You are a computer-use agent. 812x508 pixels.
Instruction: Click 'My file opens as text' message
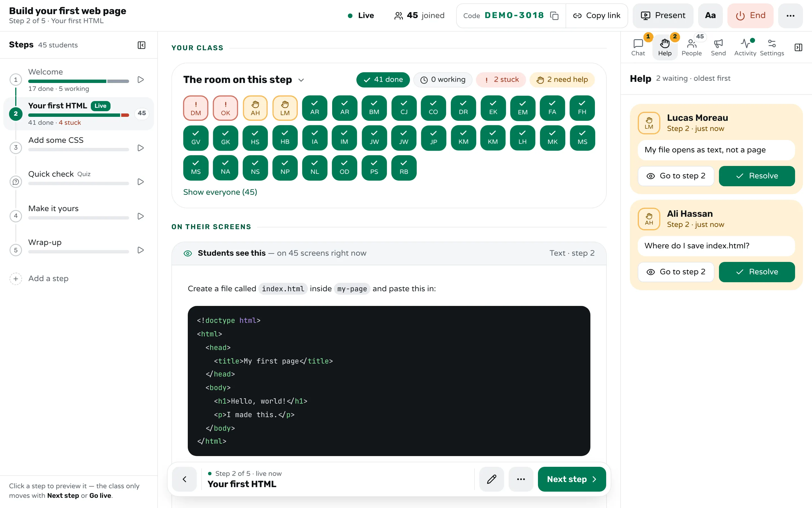(716, 150)
